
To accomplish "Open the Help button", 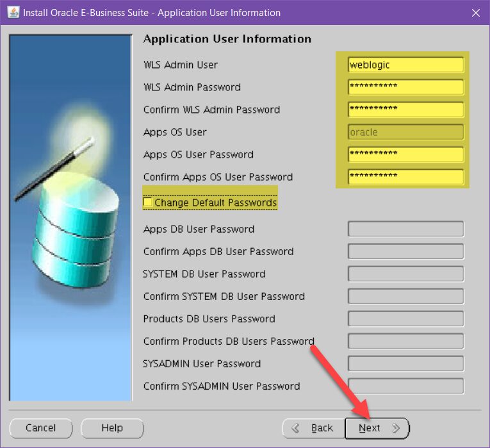I will click(x=112, y=428).
